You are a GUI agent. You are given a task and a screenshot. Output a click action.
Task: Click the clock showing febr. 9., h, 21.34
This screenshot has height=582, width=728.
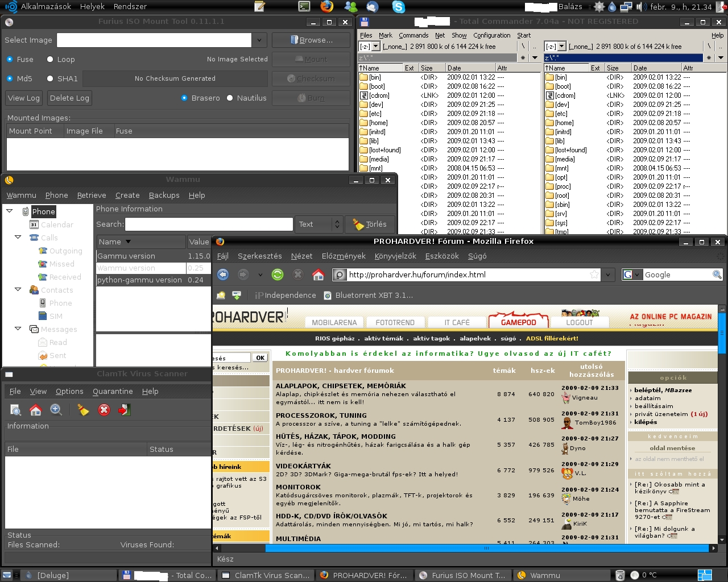[x=681, y=7]
